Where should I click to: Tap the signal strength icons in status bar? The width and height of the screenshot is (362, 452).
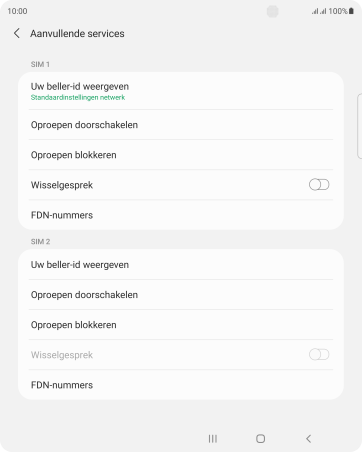[x=319, y=11]
